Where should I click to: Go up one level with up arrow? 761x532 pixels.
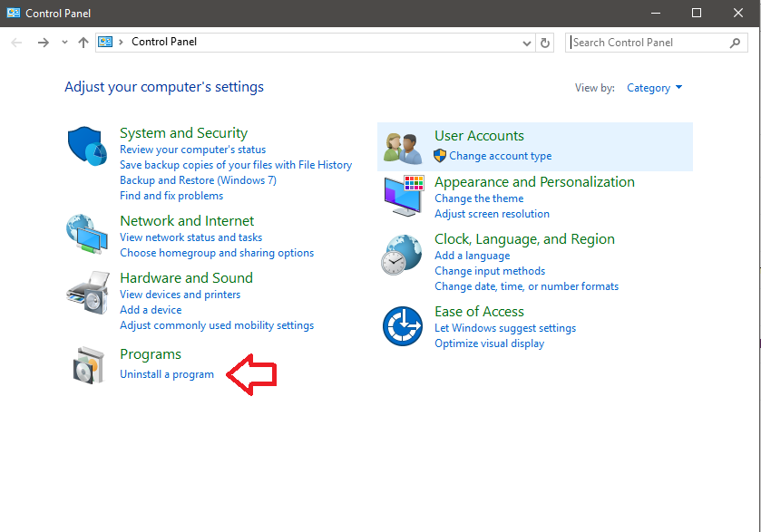point(83,43)
